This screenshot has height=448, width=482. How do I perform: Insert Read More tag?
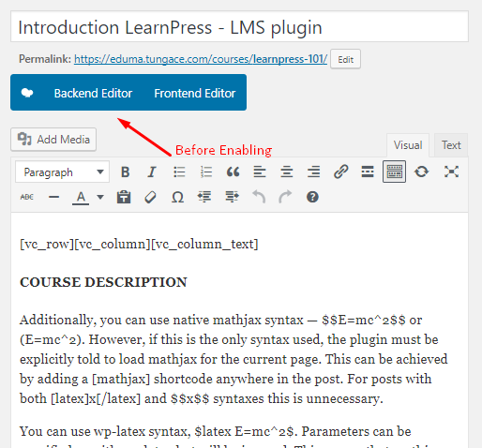pyautogui.click(x=368, y=172)
